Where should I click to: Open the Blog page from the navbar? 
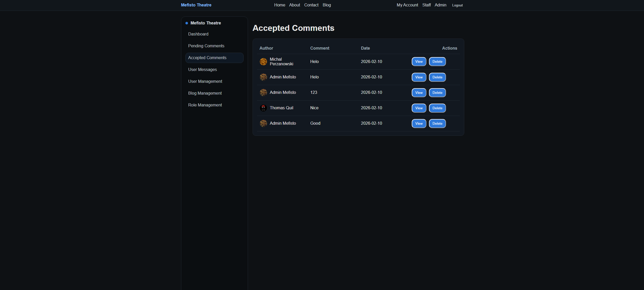327,5
